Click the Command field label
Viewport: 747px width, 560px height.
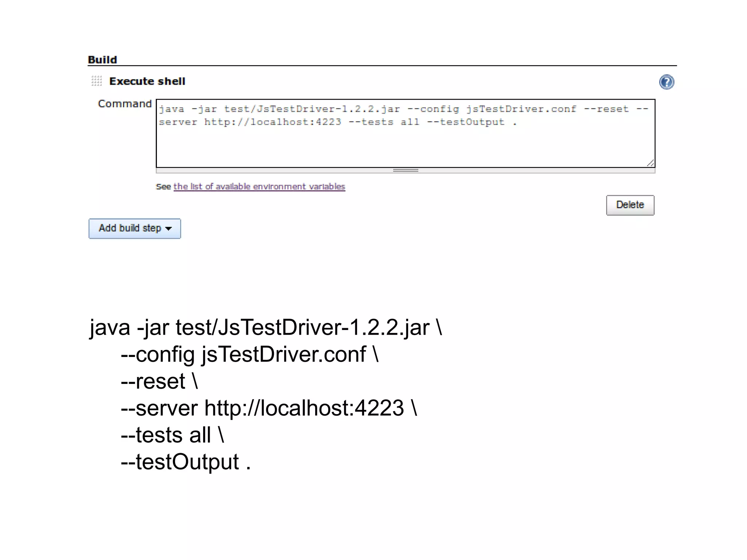click(125, 104)
